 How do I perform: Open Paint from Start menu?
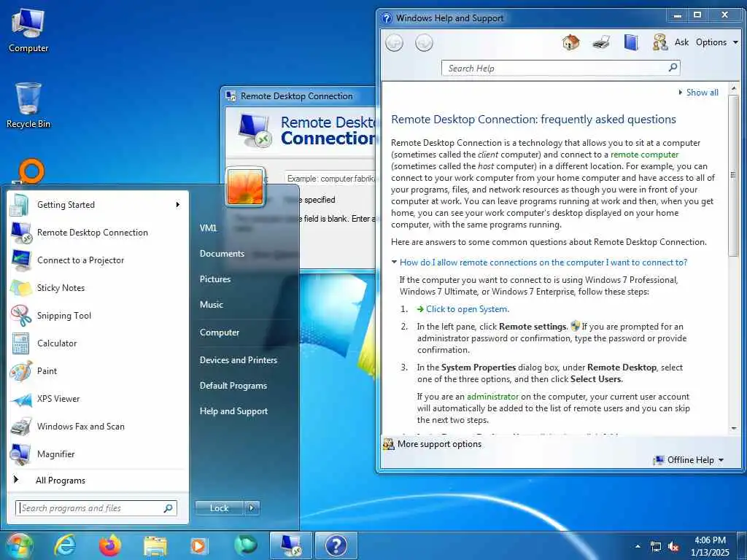tap(98, 371)
